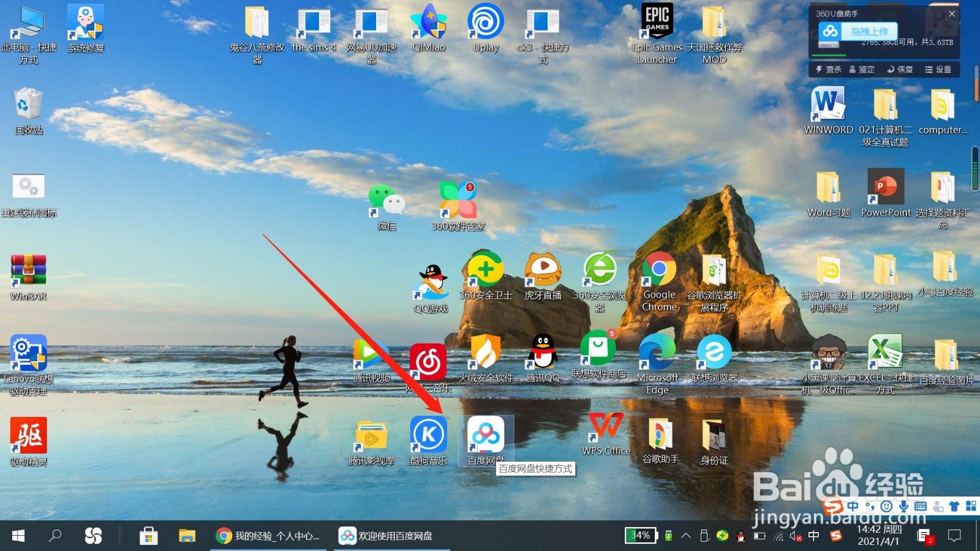The height and width of the screenshot is (551, 980).
Task: Launch 360软件管家 desktop shortcut
Action: click(458, 207)
